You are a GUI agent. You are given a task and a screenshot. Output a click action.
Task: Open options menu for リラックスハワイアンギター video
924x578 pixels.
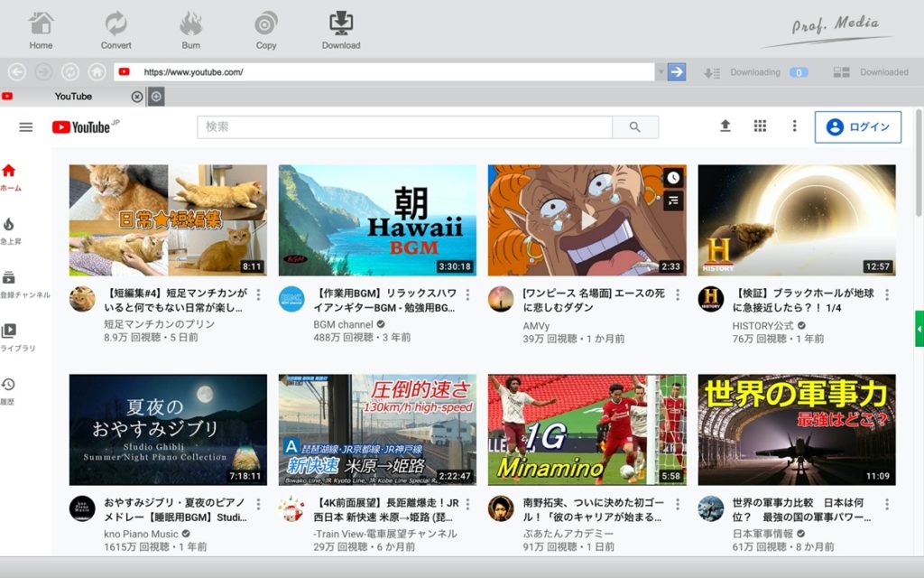[x=468, y=294]
